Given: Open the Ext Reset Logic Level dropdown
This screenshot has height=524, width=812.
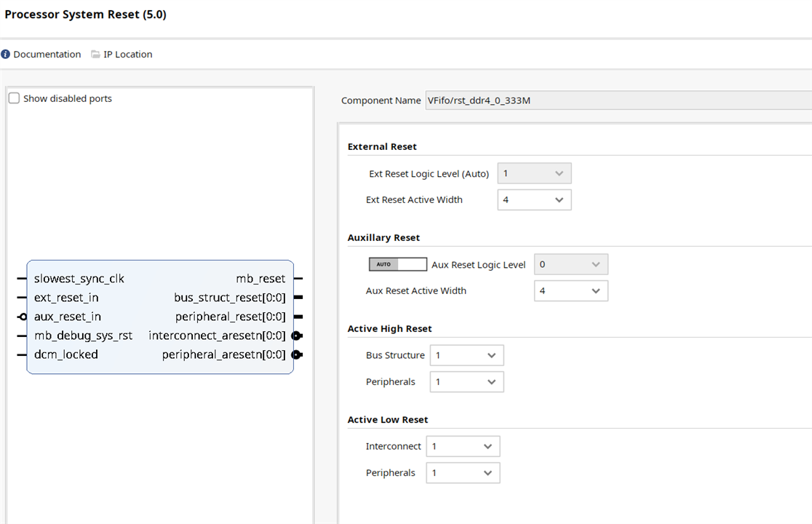Looking at the screenshot, I should click(535, 173).
